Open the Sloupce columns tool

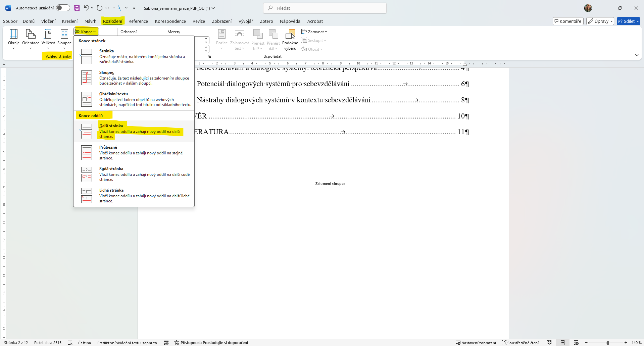(x=64, y=35)
